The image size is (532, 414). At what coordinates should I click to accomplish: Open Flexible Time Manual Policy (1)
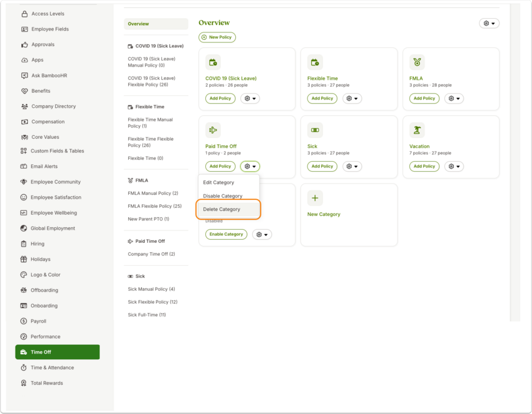coord(151,123)
